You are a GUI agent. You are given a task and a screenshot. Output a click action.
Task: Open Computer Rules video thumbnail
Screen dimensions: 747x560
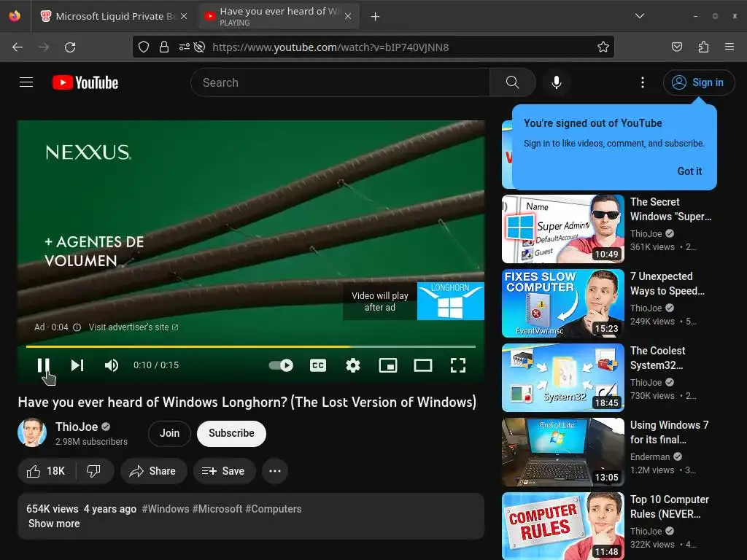(x=562, y=526)
